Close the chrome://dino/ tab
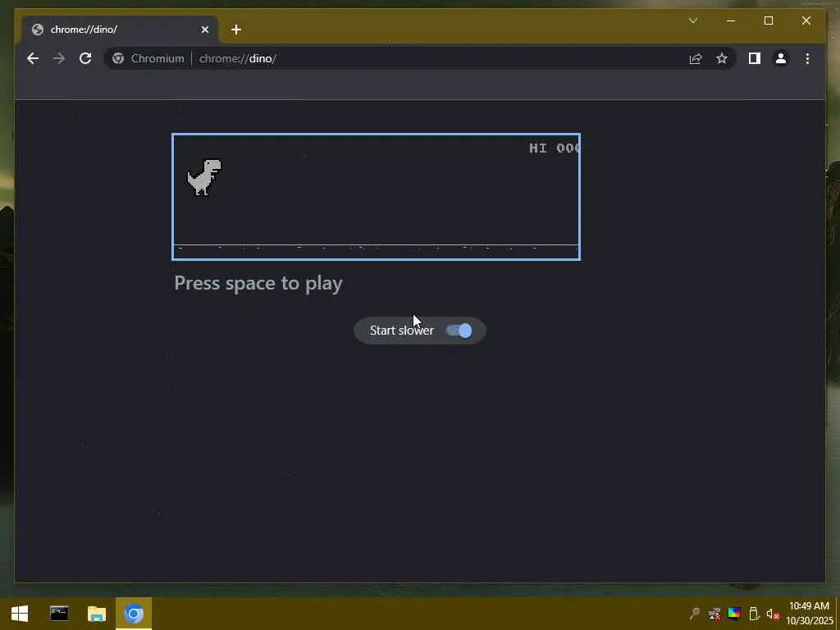 (x=204, y=30)
